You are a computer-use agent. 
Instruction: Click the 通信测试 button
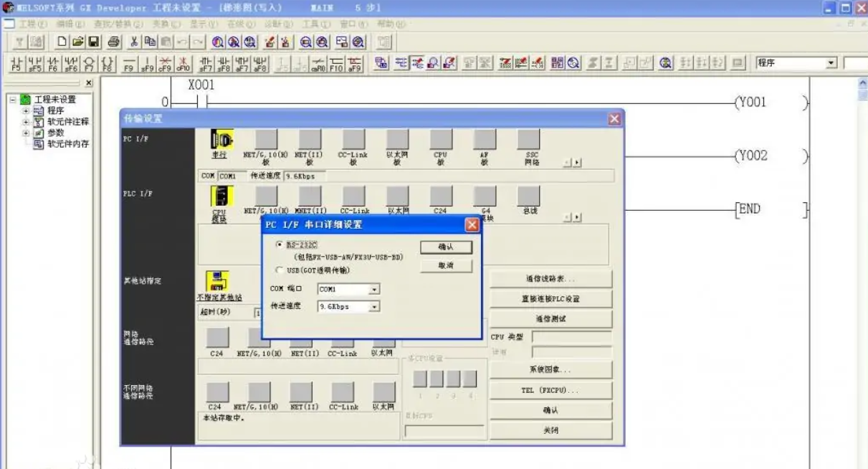click(551, 318)
